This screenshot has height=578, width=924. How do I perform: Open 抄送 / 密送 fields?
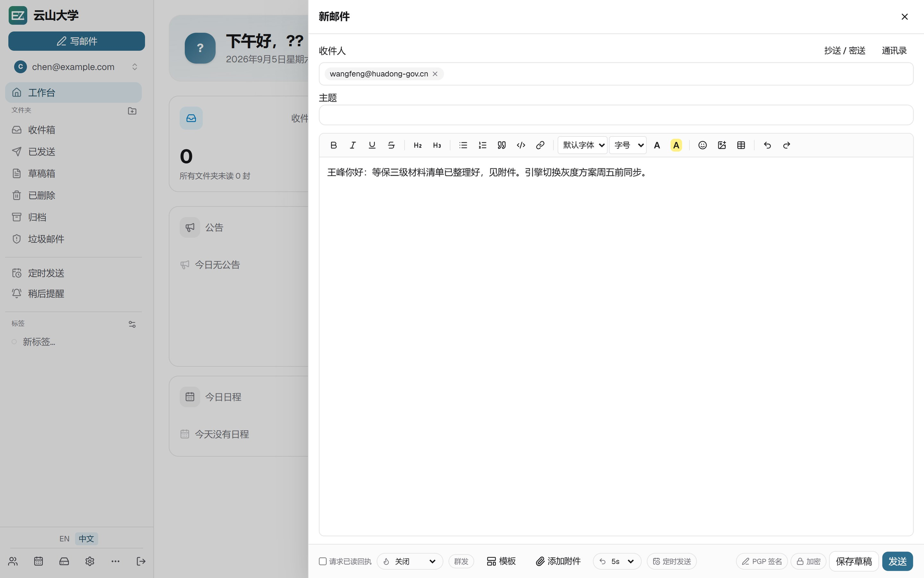click(x=845, y=51)
